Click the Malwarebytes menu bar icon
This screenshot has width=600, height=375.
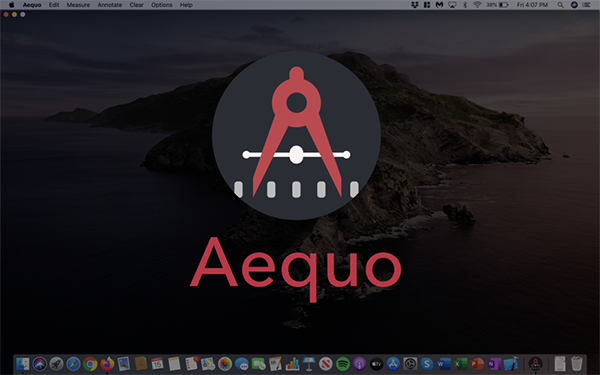[439, 5]
